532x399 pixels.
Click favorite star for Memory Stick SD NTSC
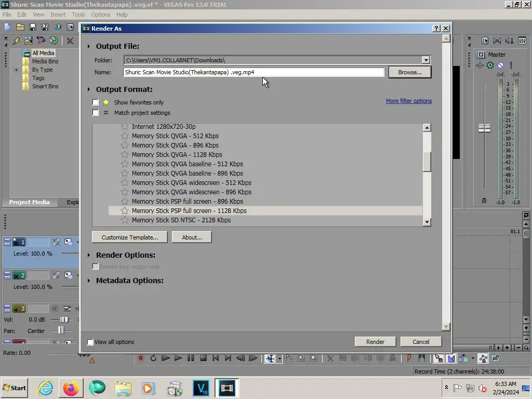pyautogui.click(x=125, y=220)
